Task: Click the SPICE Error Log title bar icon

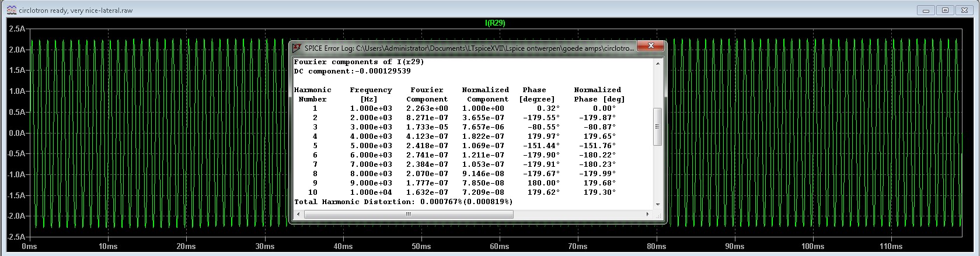Action: pos(297,48)
